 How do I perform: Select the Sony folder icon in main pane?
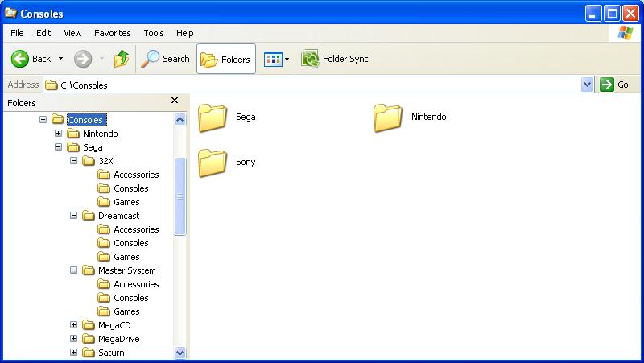(213, 163)
